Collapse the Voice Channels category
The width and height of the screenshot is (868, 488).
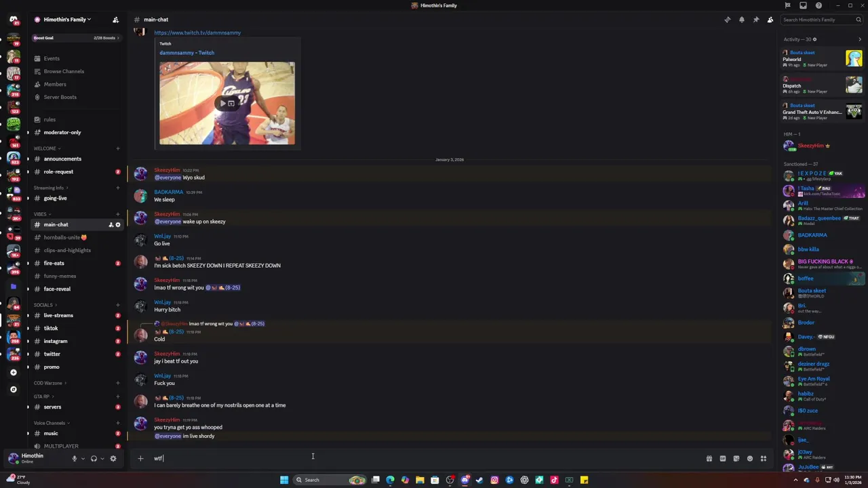click(x=52, y=423)
